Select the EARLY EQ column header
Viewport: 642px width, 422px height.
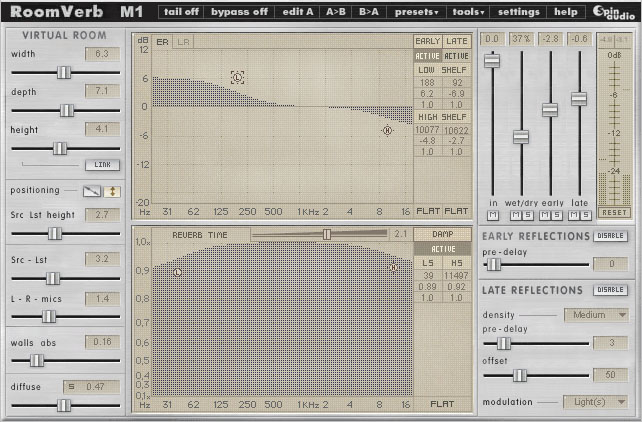tap(427, 41)
